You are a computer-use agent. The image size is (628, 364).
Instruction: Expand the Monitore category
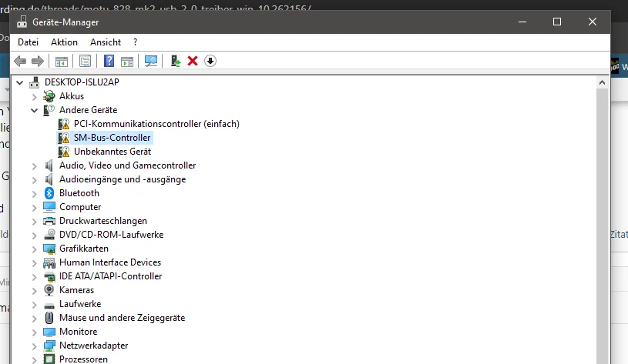(x=35, y=332)
